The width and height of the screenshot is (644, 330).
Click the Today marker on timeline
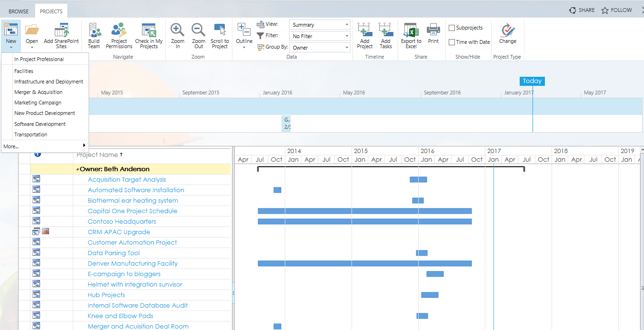coord(532,81)
